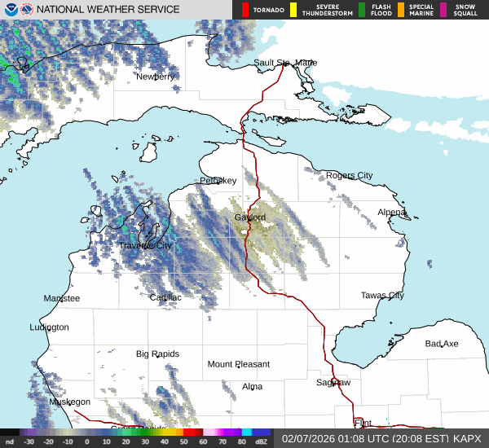The image size is (489, 448).
Task: Click the orange Special Marine legend swatch
Action: [401, 10]
